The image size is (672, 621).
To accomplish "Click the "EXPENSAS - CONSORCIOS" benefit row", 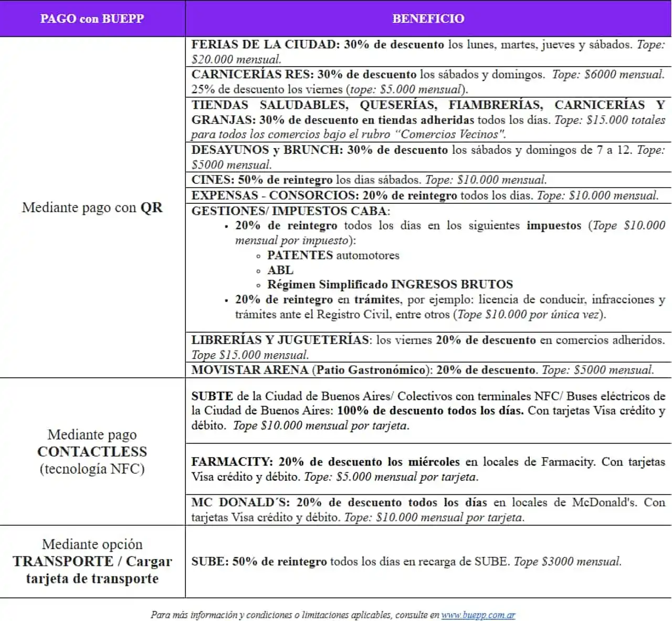I will coord(428,195).
